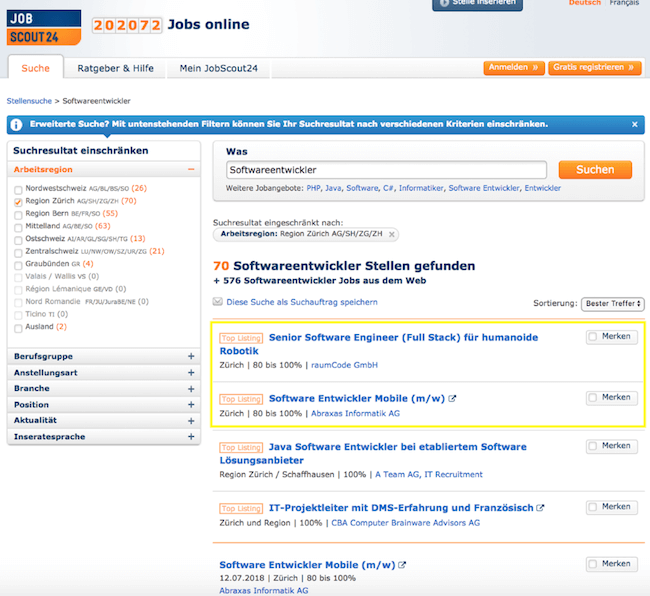Expand the Branche filter
The image size is (650, 596).
104,388
